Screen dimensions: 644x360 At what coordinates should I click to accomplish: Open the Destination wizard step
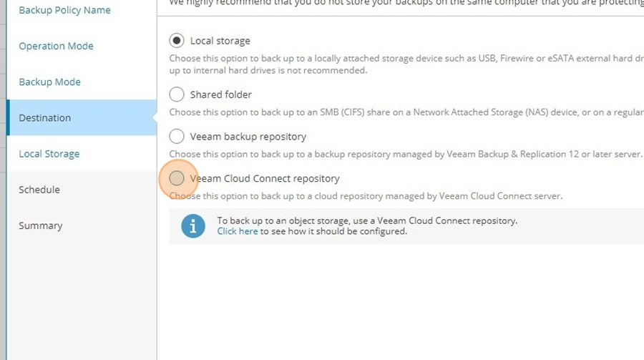82,117
